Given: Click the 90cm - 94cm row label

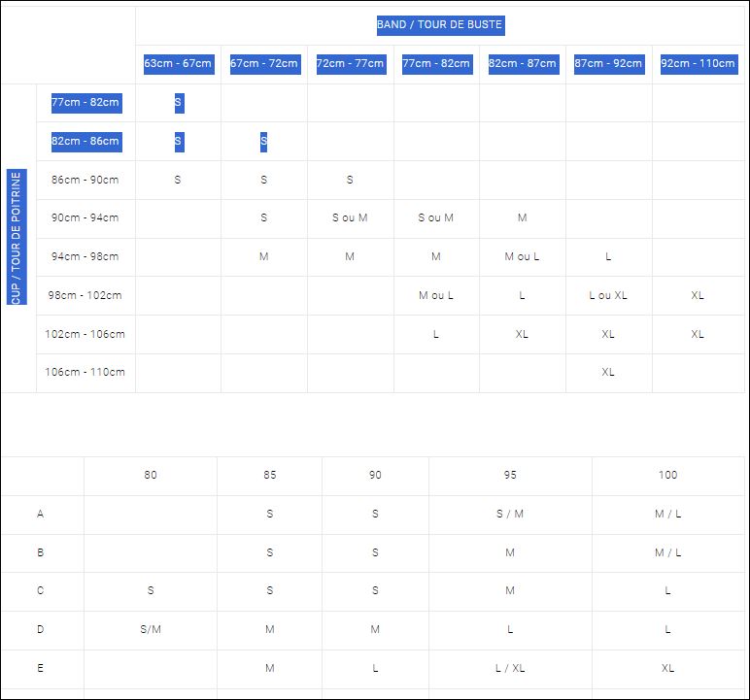Looking at the screenshot, I should tap(85, 217).
